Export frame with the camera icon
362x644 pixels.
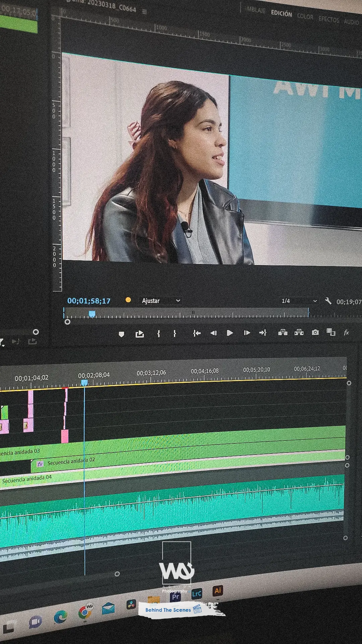(315, 332)
